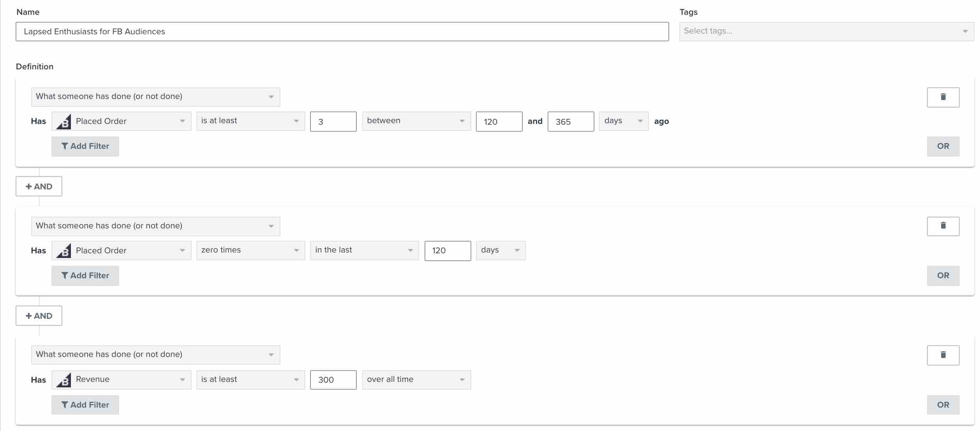Click the Klaviyo icon next to Revenue condition
The width and height of the screenshot is (980, 431).
pos(63,378)
